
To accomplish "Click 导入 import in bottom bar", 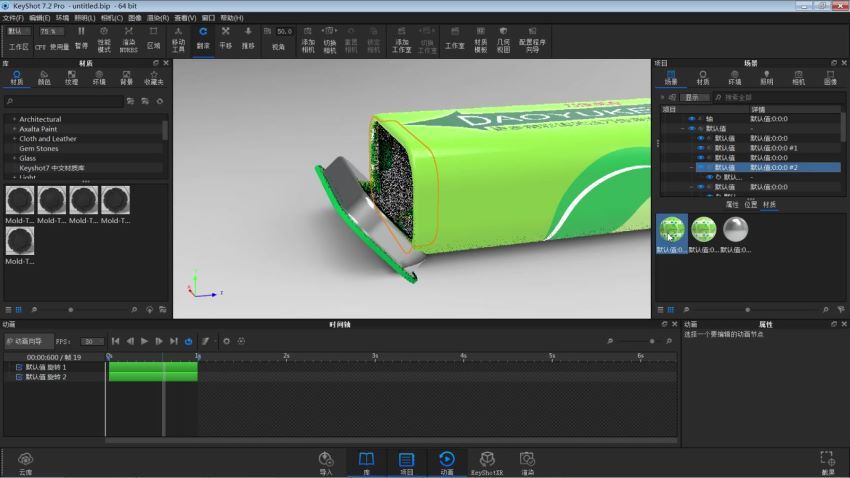I will (x=326, y=464).
